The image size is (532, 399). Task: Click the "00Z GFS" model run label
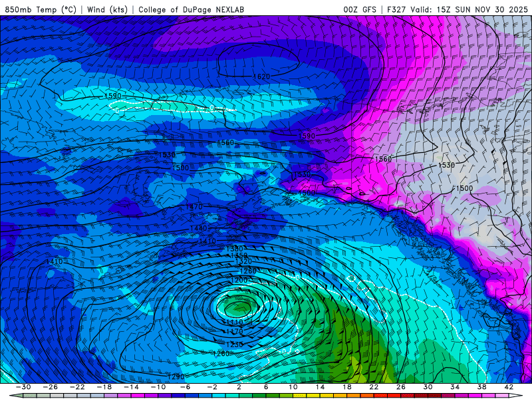point(360,9)
